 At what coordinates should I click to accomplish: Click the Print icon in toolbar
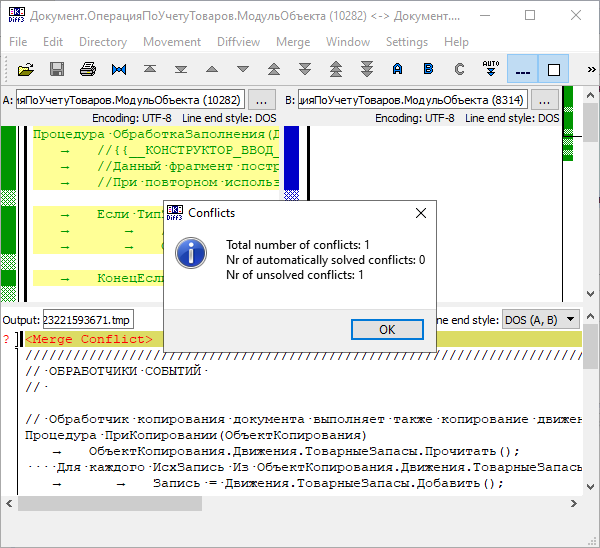[x=88, y=69]
